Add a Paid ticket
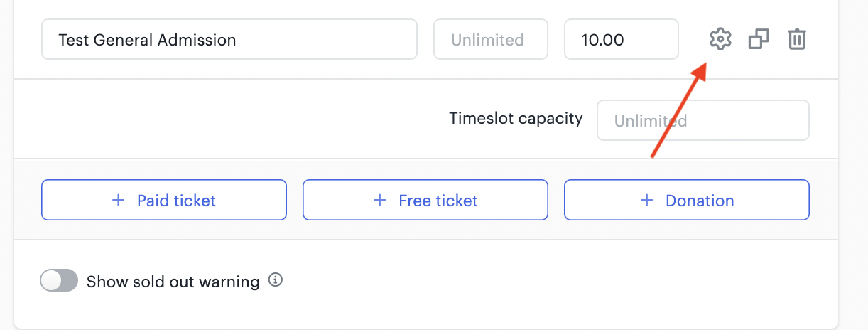This screenshot has width=868, height=330. coord(164,200)
